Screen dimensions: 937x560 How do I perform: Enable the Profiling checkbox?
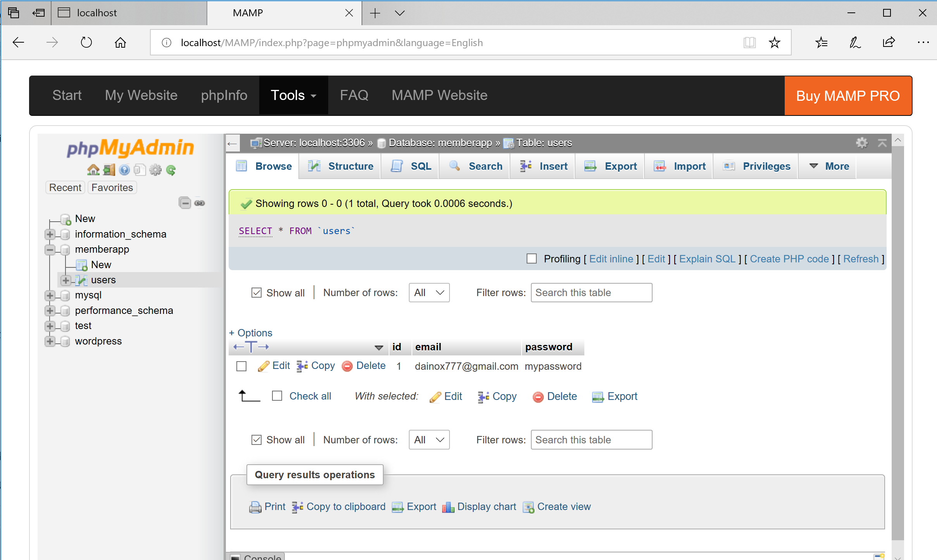coord(531,258)
